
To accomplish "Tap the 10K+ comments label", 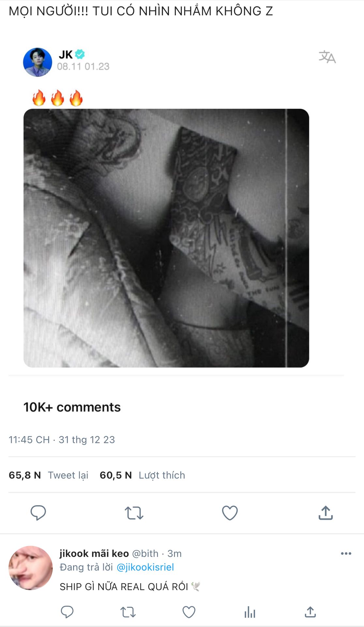I will pyautogui.click(x=72, y=407).
